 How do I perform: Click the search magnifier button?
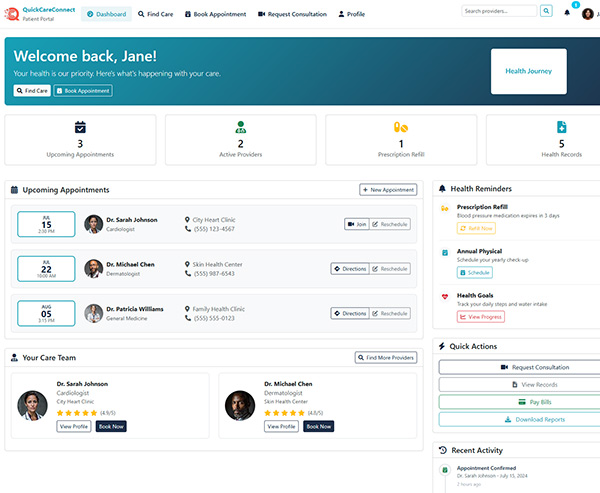[546, 11]
